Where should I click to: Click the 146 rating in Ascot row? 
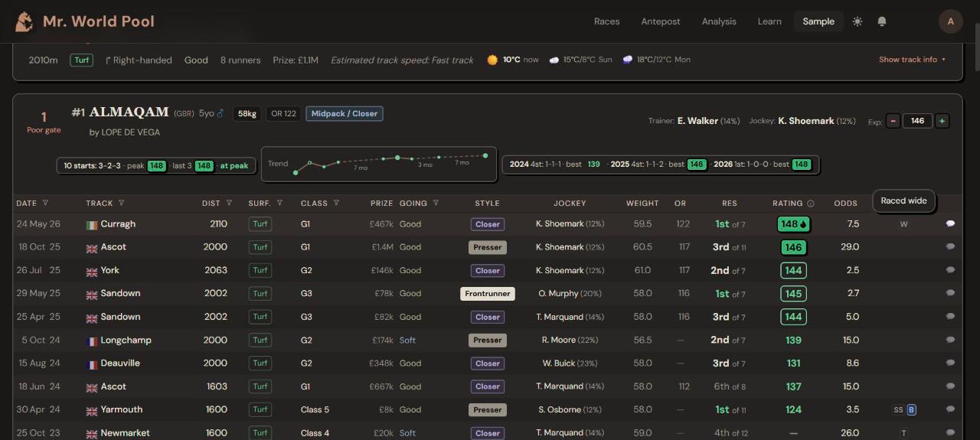tap(793, 247)
